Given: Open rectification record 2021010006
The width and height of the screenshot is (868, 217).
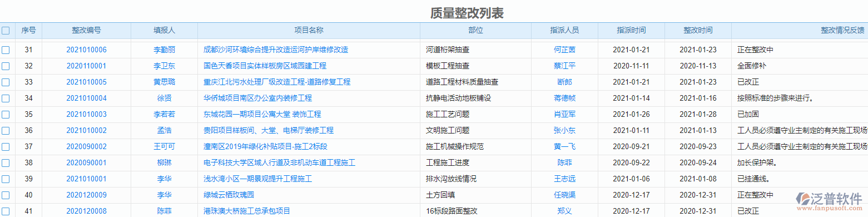Looking at the screenshot, I should point(86,50).
